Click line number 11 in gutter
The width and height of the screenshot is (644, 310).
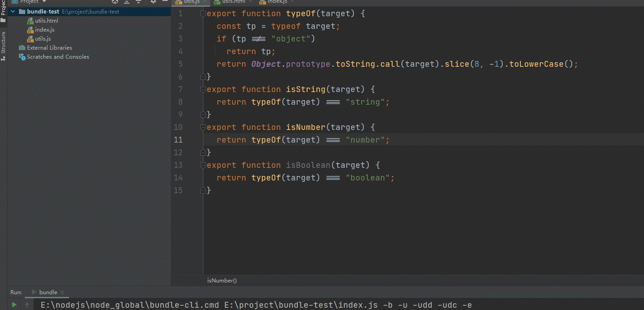point(178,140)
